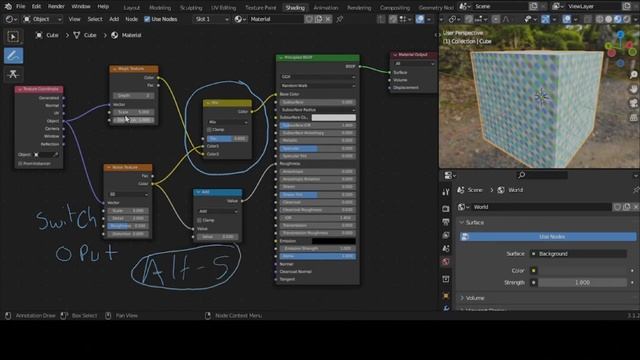
Task: Open node editor Add menu
Action: (x=114, y=19)
